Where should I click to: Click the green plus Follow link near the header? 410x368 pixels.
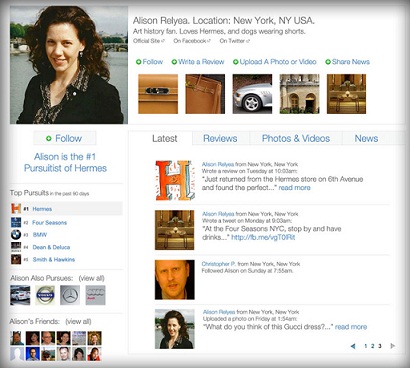coord(149,62)
